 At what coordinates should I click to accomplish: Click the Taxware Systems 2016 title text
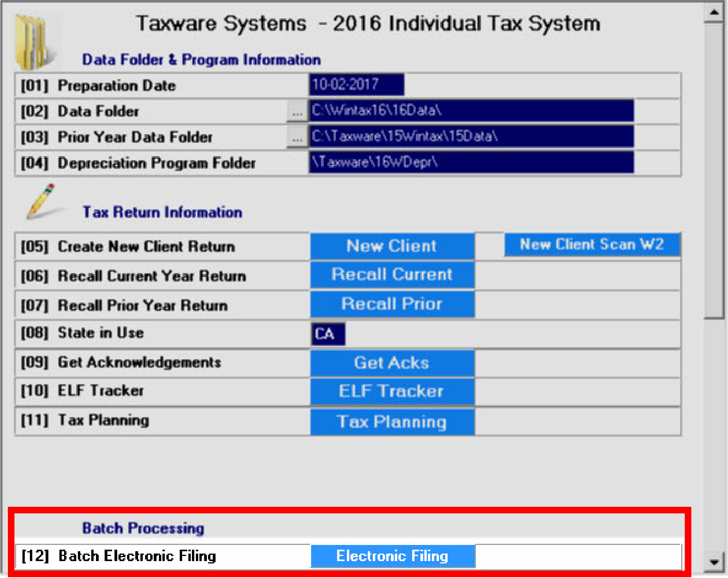click(368, 23)
